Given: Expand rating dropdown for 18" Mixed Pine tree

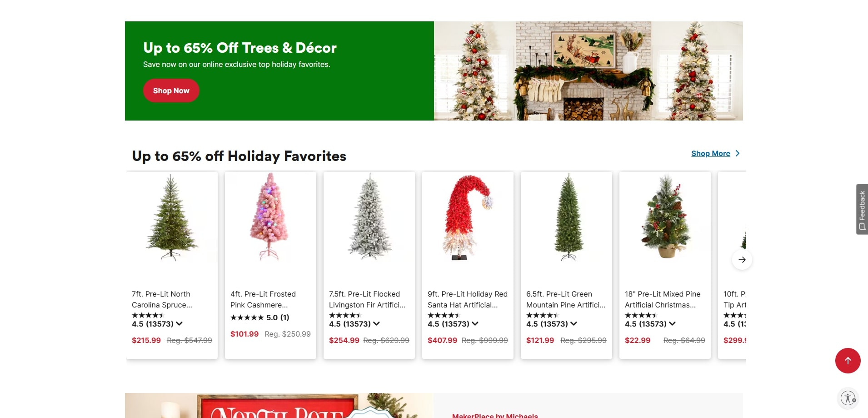Looking at the screenshot, I should 673,324.
